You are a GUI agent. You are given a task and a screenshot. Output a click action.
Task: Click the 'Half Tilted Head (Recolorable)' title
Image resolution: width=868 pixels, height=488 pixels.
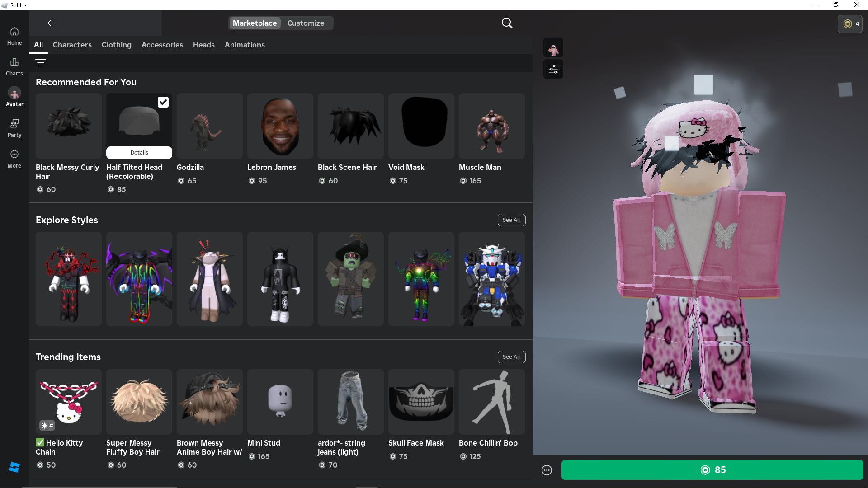[134, 172]
